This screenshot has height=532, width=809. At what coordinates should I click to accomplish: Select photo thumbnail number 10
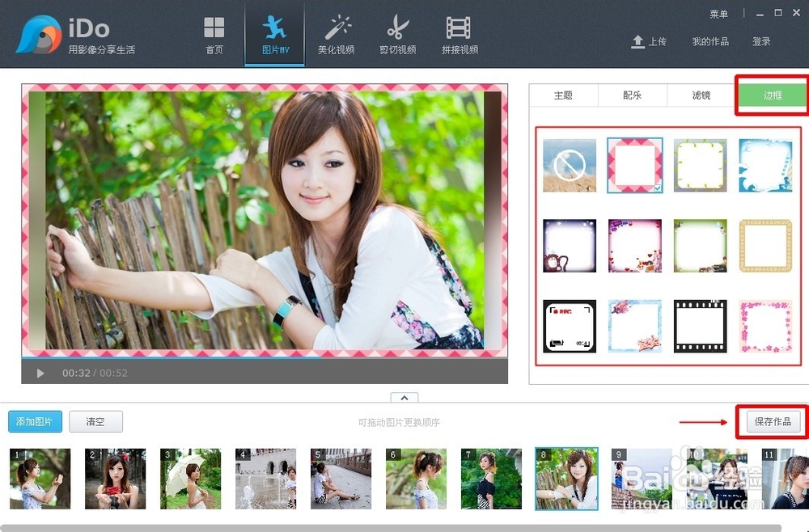[717, 479]
